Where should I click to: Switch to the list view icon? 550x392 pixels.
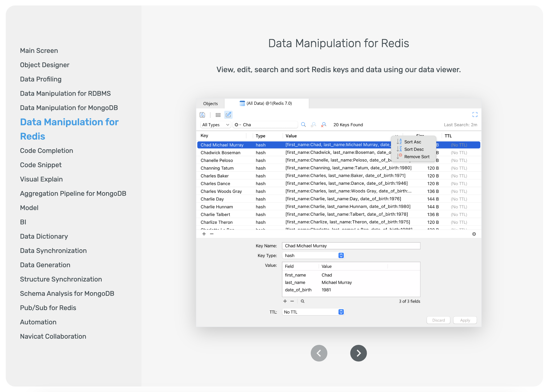[x=218, y=115]
